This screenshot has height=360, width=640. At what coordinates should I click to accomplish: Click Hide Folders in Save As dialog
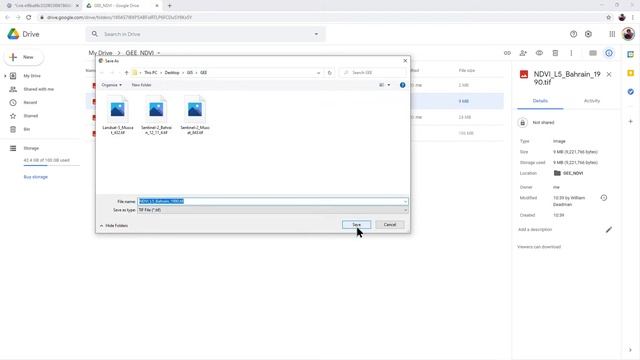pyautogui.click(x=114, y=226)
